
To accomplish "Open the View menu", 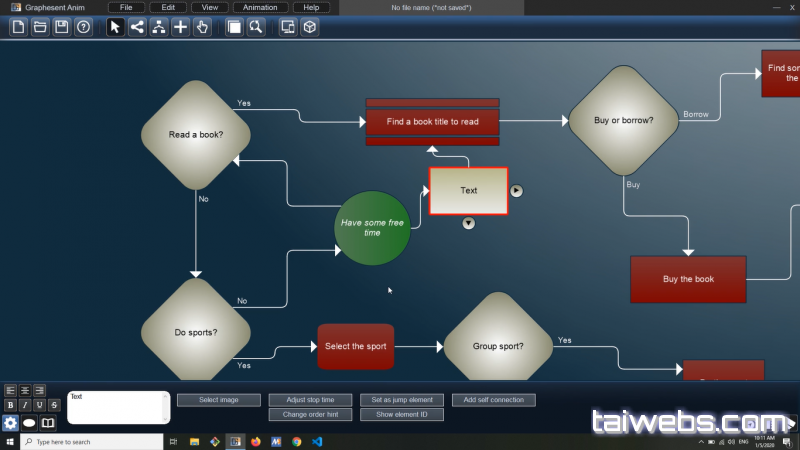I will 210,7.
